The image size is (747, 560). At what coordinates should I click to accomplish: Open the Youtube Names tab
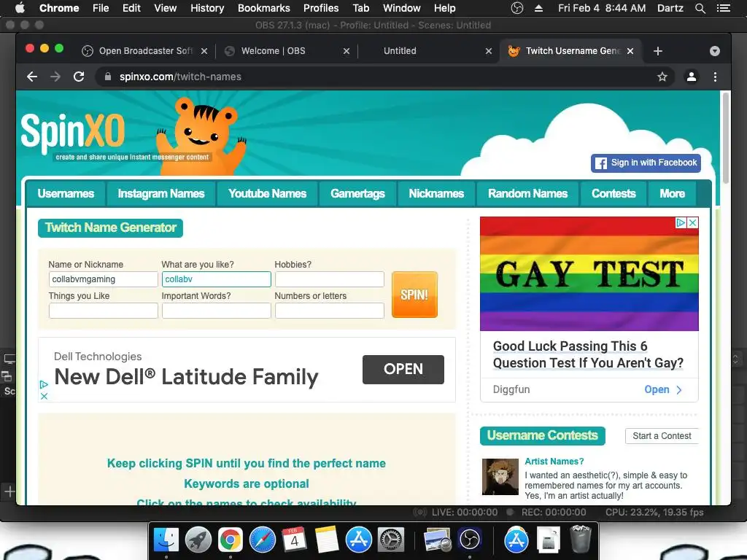[x=267, y=194]
